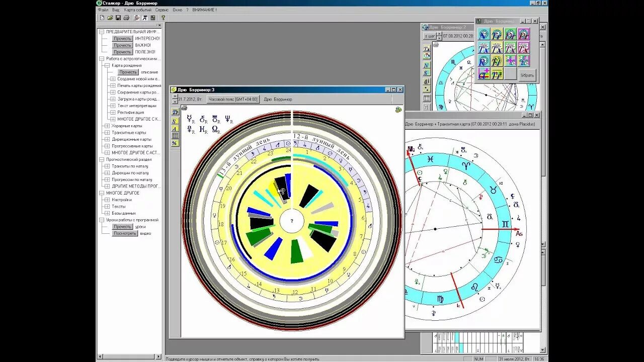Click Прочесть button next to ИНТЕРЕСНО!
Viewport: 644px width, 362px height.
[122, 38]
